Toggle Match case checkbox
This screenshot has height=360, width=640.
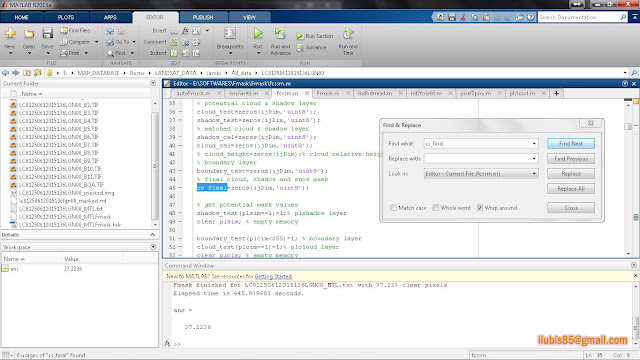pyautogui.click(x=393, y=208)
